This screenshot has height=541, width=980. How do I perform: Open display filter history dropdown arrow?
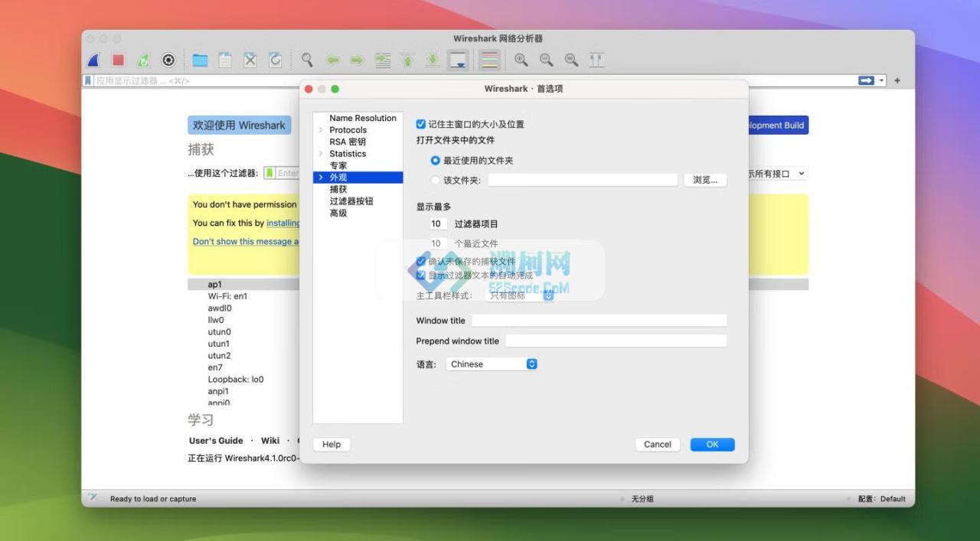882,80
